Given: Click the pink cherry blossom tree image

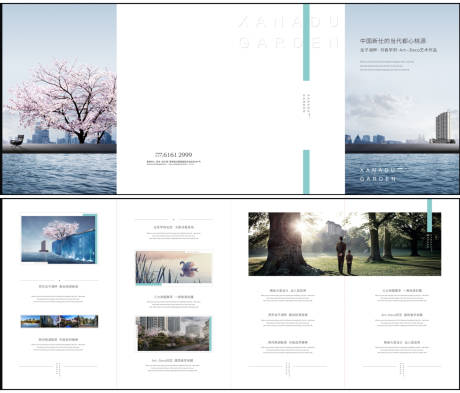Looking at the screenshot, I should (63, 102).
